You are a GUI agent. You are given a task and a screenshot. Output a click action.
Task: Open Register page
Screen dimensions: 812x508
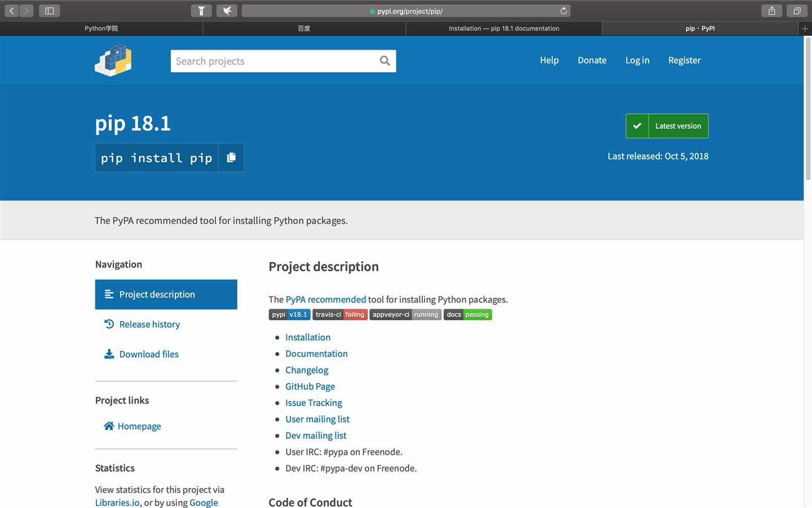685,60
